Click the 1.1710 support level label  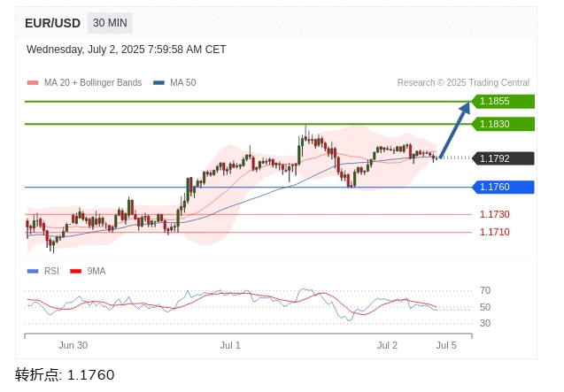point(495,232)
